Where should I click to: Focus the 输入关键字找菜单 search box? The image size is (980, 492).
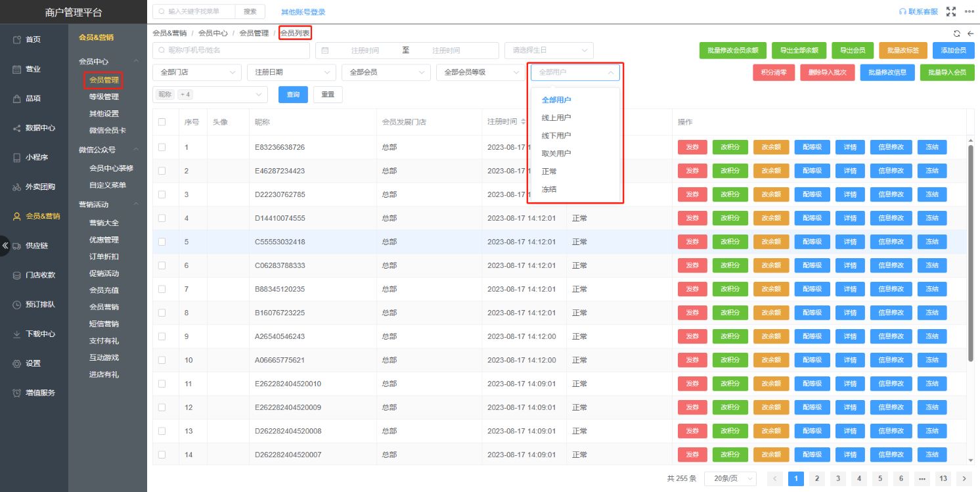[194, 12]
